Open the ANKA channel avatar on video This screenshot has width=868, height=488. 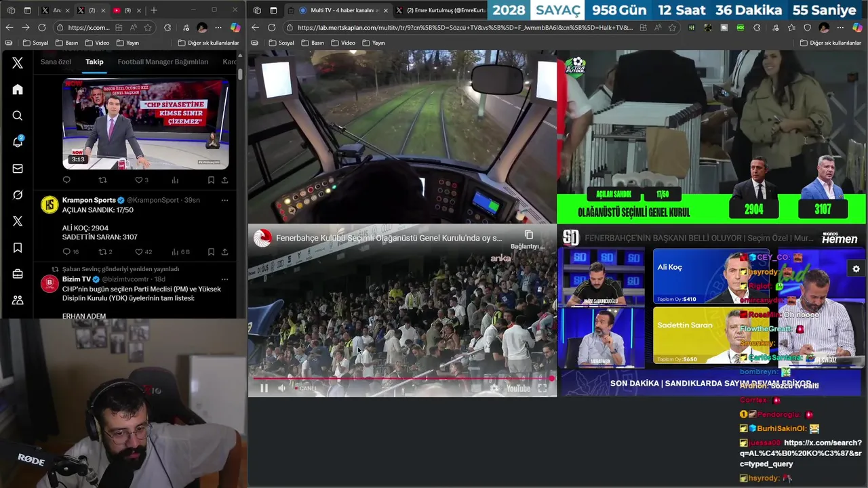(262, 238)
